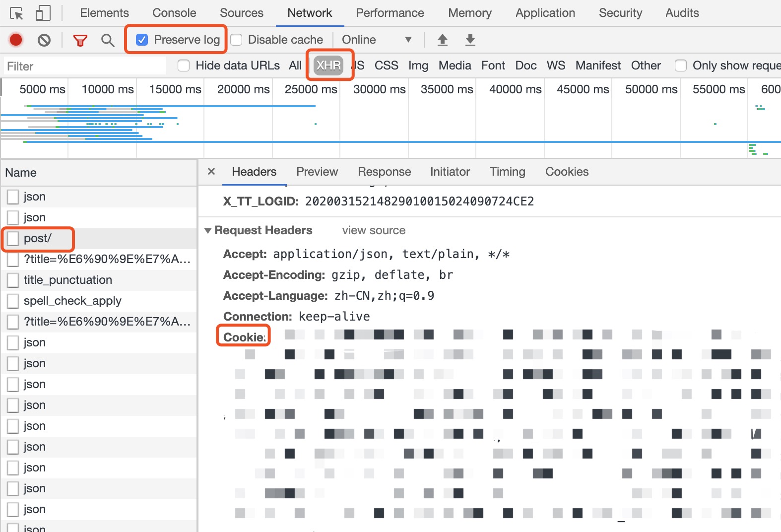Open the network search magnifier
Viewport: 781px width, 532px height.
(x=107, y=40)
